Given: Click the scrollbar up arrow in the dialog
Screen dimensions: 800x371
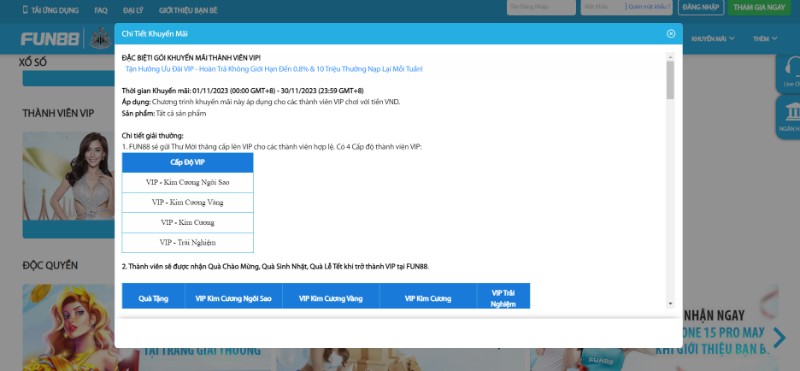Looking at the screenshot, I should pyautogui.click(x=670, y=57).
